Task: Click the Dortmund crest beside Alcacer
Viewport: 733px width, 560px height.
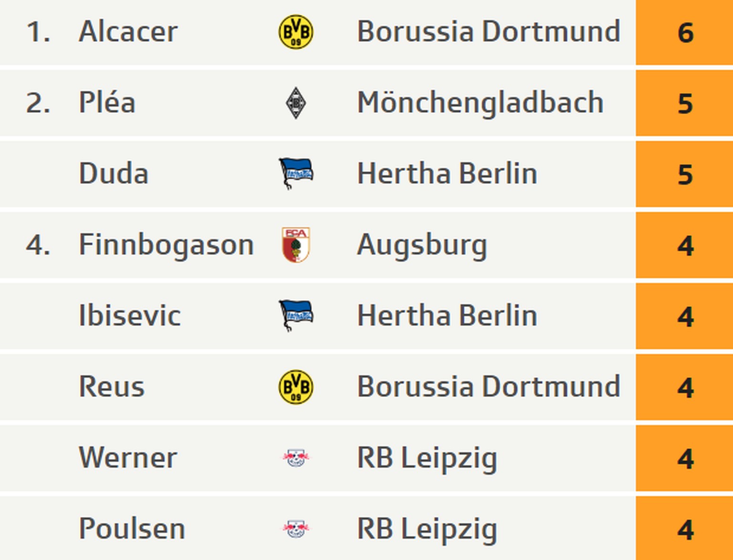Action: [296, 32]
